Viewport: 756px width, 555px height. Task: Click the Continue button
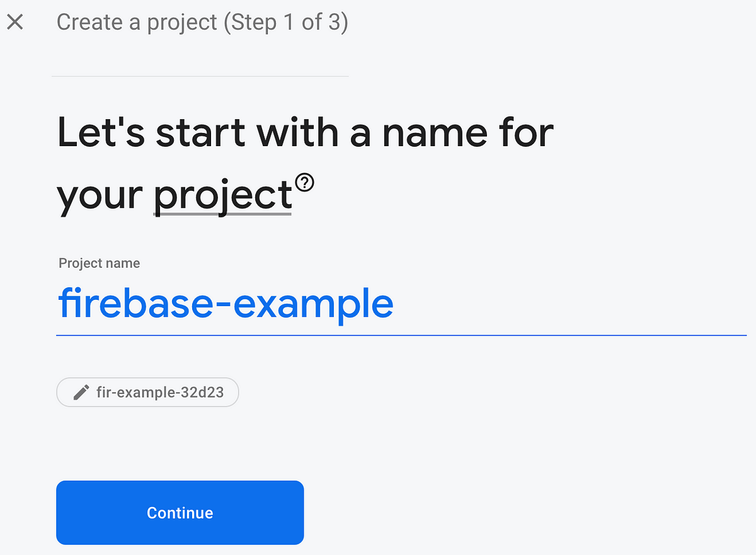[x=180, y=513]
